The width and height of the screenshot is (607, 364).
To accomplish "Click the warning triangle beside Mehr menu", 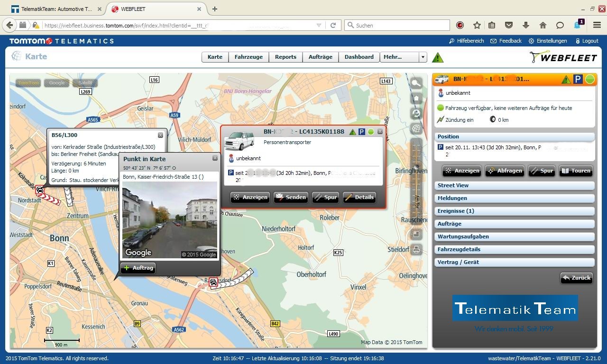I will pyautogui.click(x=438, y=57).
